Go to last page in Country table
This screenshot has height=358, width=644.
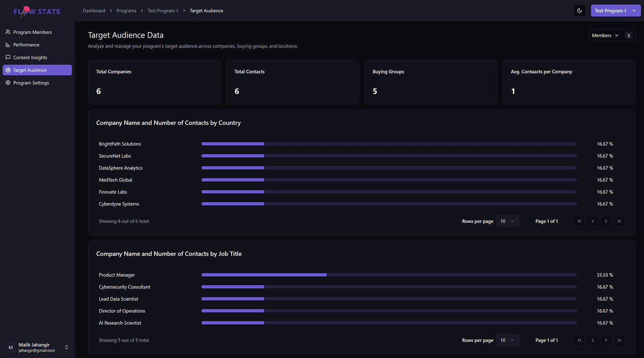tap(619, 221)
